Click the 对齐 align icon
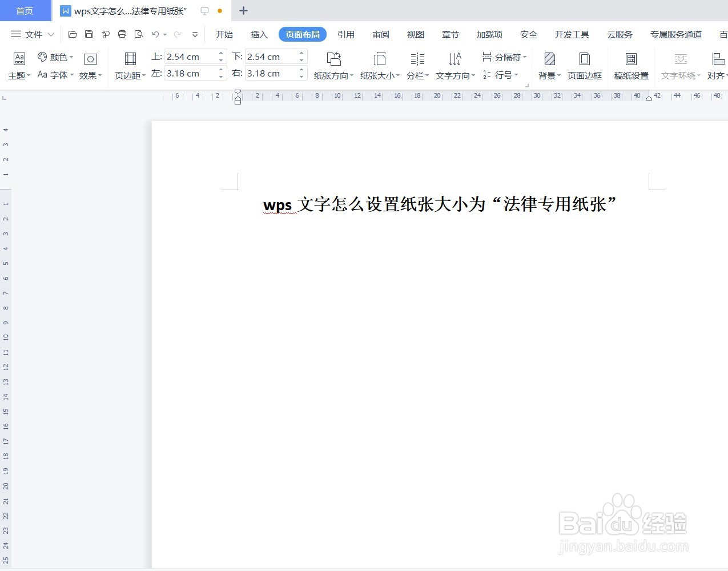Viewport: 728px width, 571px height. pyautogui.click(x=718, y=59)
